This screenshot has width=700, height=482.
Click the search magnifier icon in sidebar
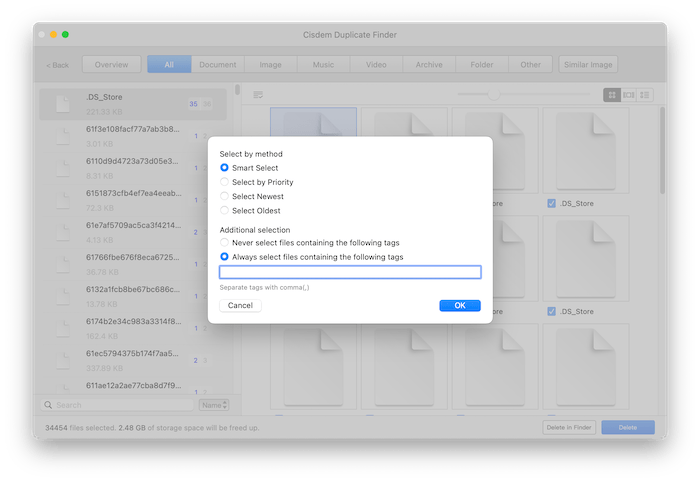(49, 405)
